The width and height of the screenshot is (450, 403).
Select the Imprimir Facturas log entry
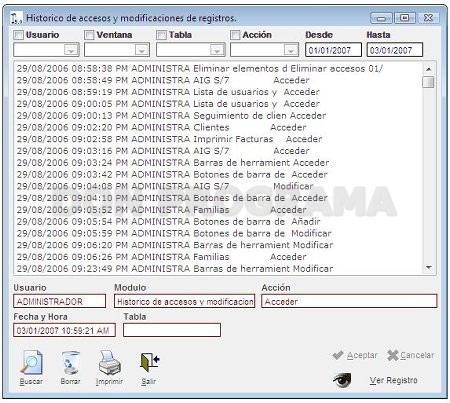click(x=218, y=139)
